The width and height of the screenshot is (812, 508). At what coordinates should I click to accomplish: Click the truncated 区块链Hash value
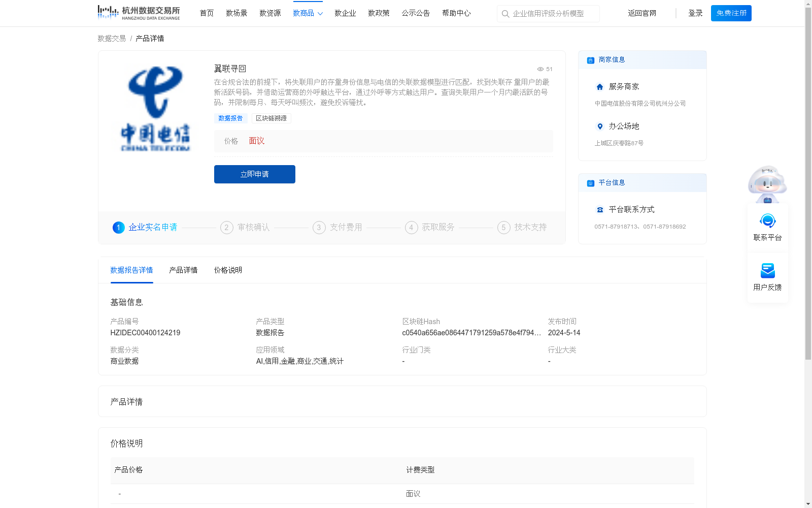tap(471, 333)
